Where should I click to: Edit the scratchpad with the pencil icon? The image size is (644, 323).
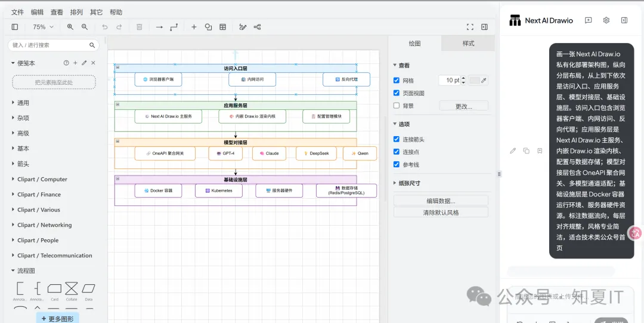[x=84, y=63]
